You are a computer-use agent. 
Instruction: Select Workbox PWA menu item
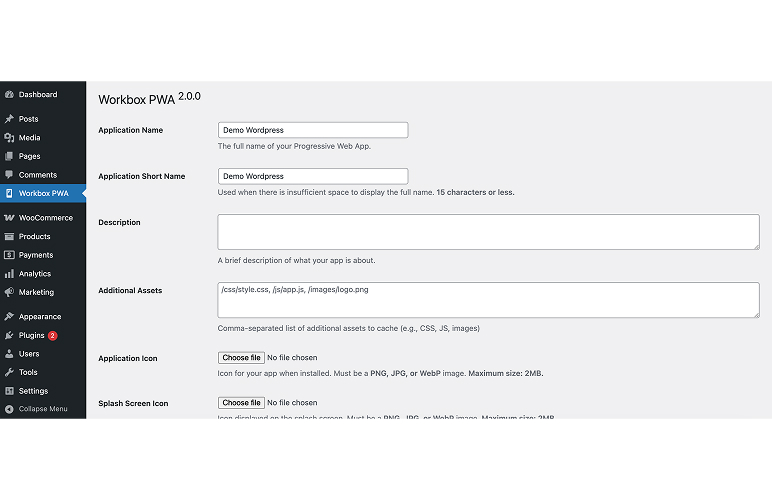[x=43, y=193]
